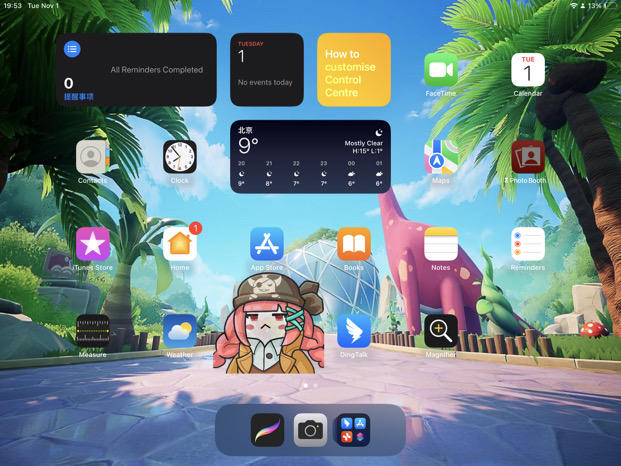Screen dimensions: 621x466
Task: Open the iTunes Store app
Action: pyautogui.click(x=93, y=244)
